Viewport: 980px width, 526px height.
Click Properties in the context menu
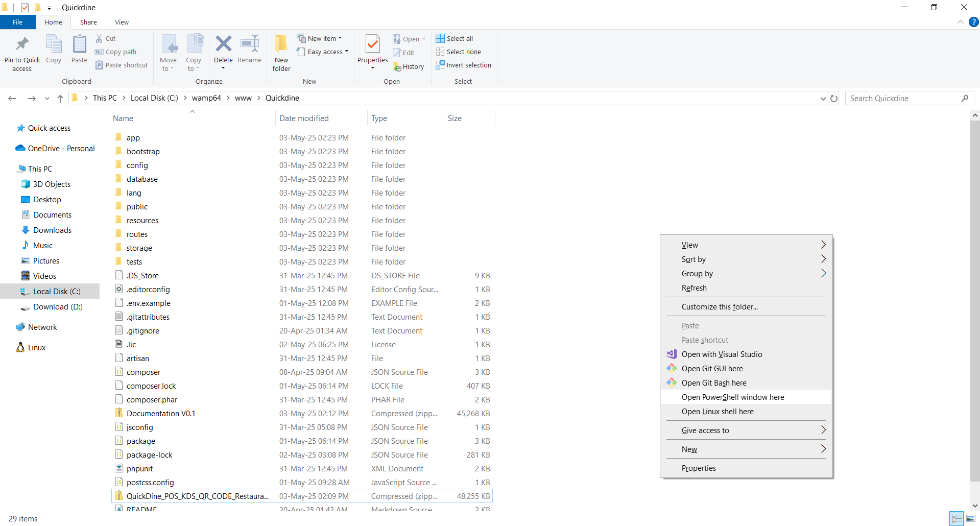tap(747, 468)
